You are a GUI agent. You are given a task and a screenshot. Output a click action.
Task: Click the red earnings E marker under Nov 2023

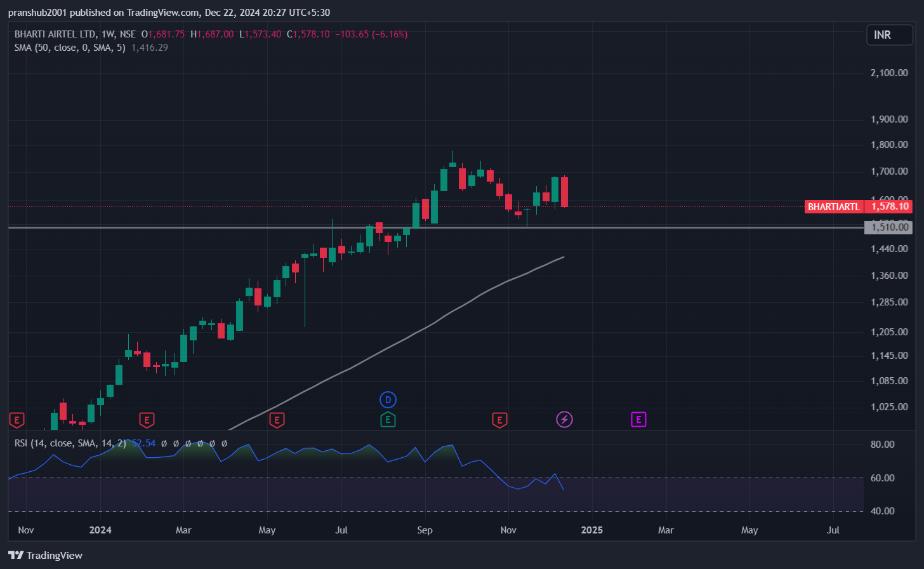click(x=17, y=420)
